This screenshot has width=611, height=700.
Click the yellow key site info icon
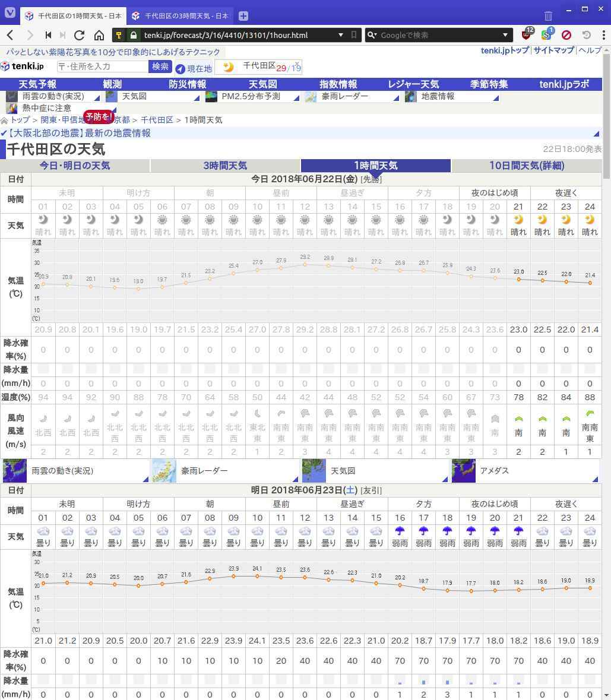coord(119,35)
